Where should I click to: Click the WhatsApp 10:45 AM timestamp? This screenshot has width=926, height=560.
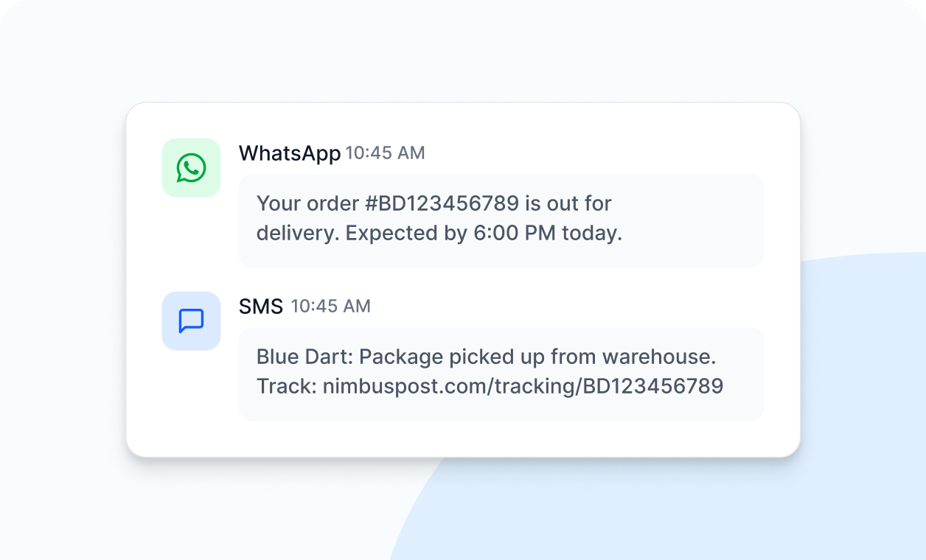point(385,153)
